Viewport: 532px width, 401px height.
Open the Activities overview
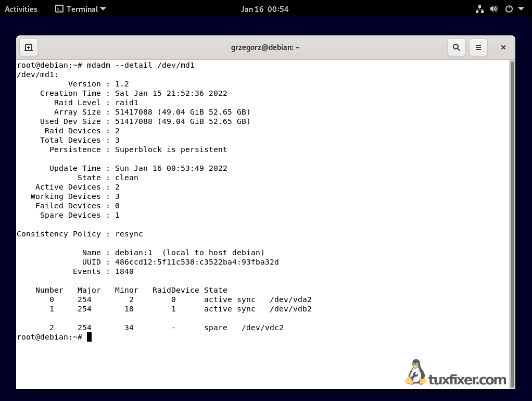(x=21, y=9)
